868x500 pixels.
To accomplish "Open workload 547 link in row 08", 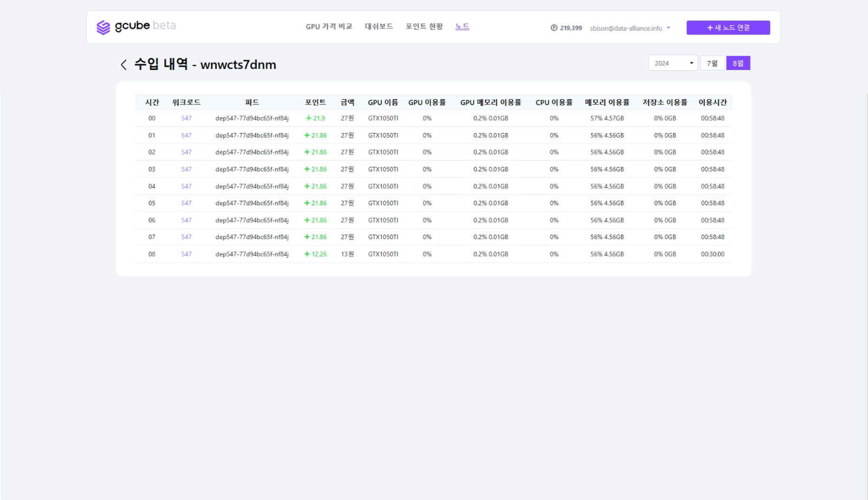I will [x=186, y=254].
